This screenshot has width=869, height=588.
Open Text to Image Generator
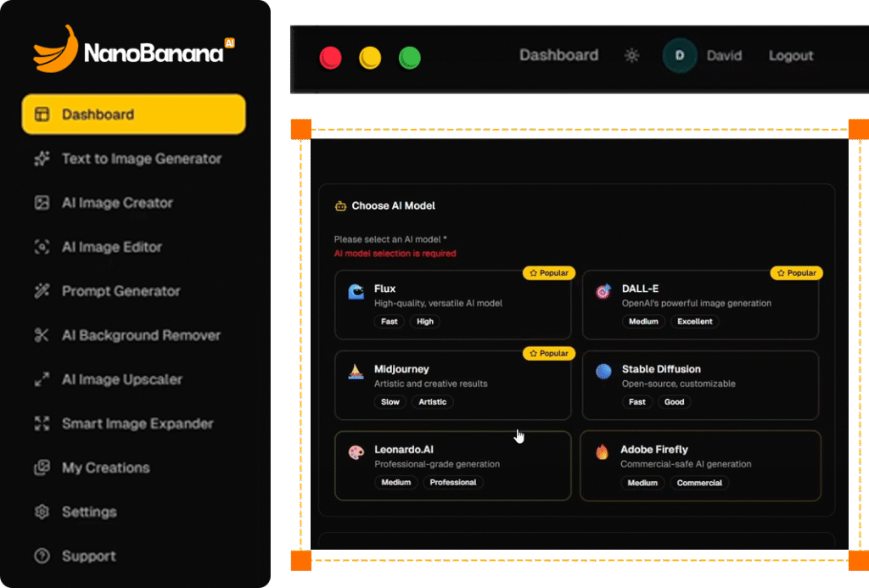tap(141, 159)
